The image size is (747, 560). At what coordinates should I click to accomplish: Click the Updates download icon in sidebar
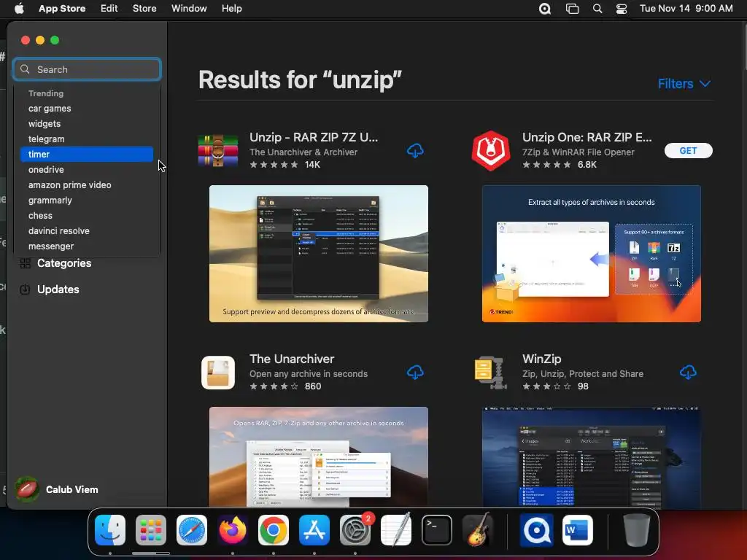pos(26,289)
